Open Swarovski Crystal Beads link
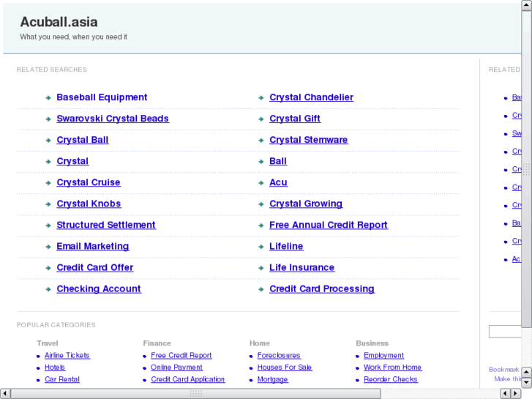Image resolution: width=532 pixels, height=399 pixels. coord(113,119)
